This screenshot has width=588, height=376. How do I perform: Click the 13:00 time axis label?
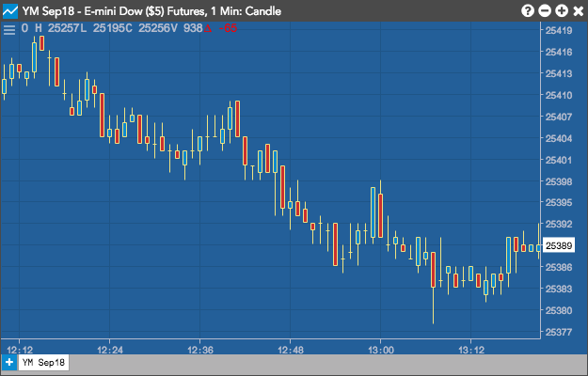tap(381, 350)
